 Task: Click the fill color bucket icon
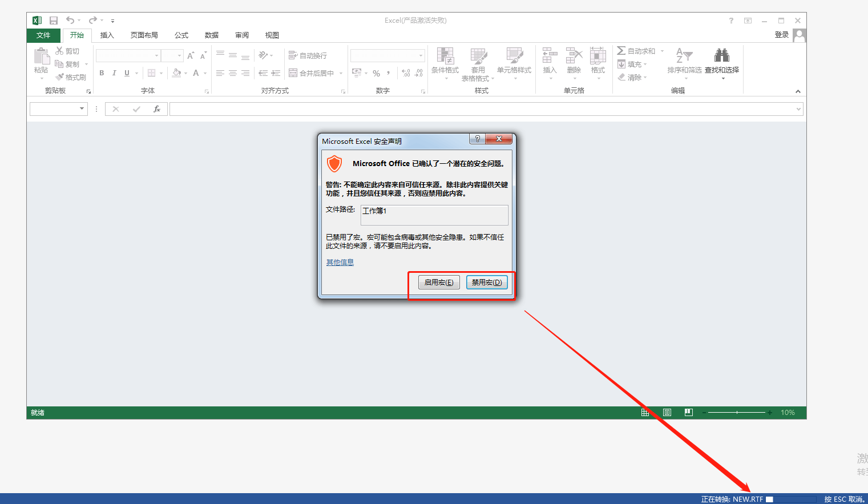(x=177, y=73)
